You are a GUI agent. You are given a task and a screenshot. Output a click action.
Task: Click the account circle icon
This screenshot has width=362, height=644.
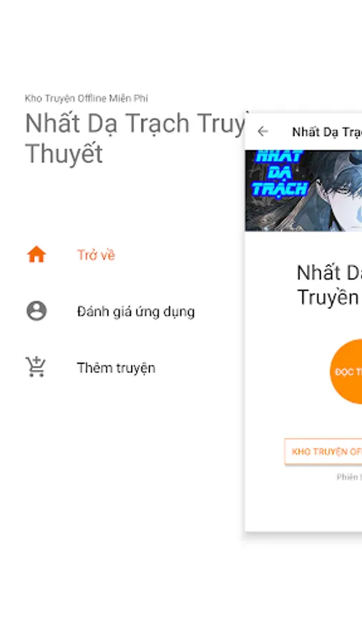pos(36,311)
